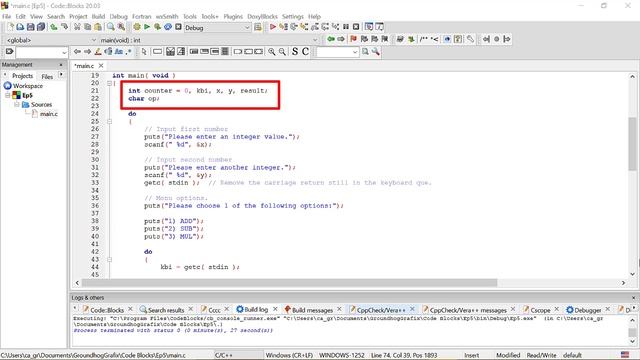The width and height of the screenshot is (640, 360).
Task: Click the editor vertical scrollbar thumb
Action: coord(632,144)
